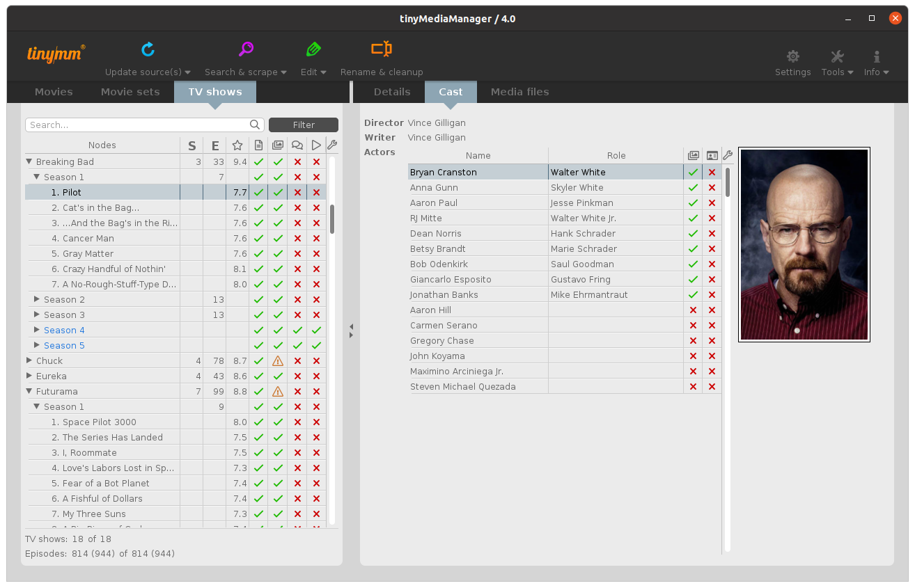Open Settings via the gear icon
Screen dimensions: 915x588
(x=792, y=57)
